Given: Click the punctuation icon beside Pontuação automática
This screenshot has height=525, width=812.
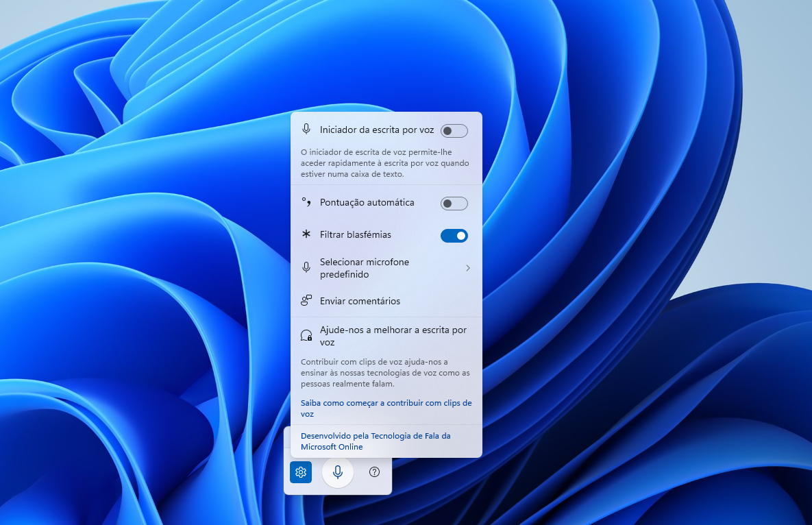Looking at the screenshot, I should pyautogui.click(x=306, y=203).
